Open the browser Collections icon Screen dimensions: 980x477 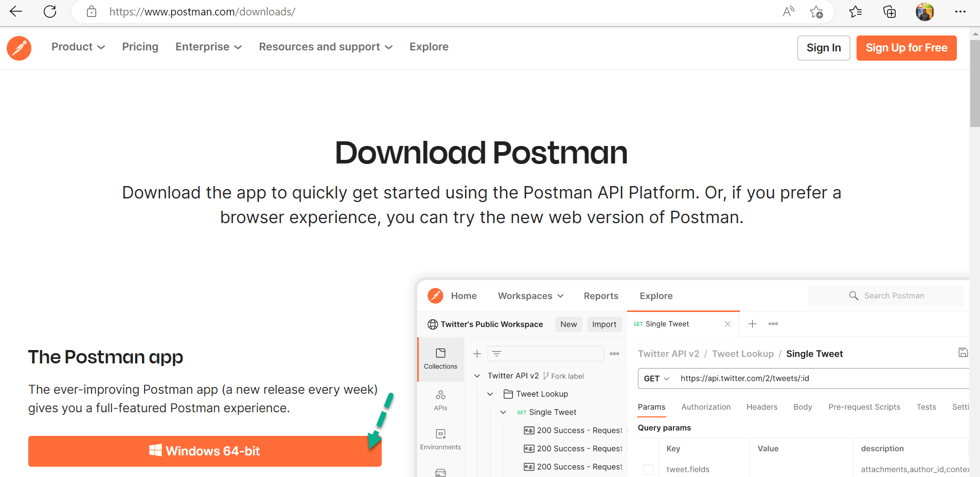[889, 11]
